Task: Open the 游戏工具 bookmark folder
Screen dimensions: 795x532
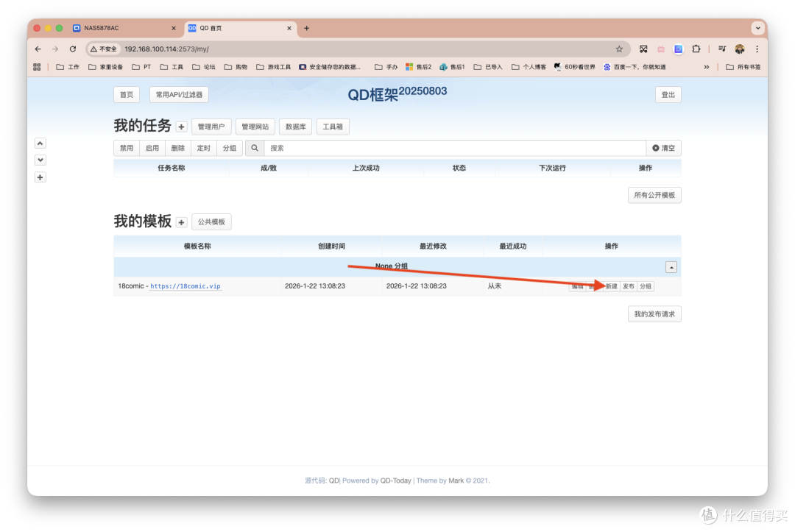Action: click(x=274, y=67)
